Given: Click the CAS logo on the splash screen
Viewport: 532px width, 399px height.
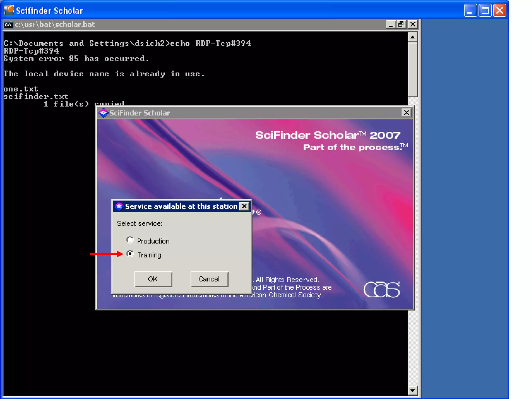Looking at the screenshot, I should [x=381, y=289].
